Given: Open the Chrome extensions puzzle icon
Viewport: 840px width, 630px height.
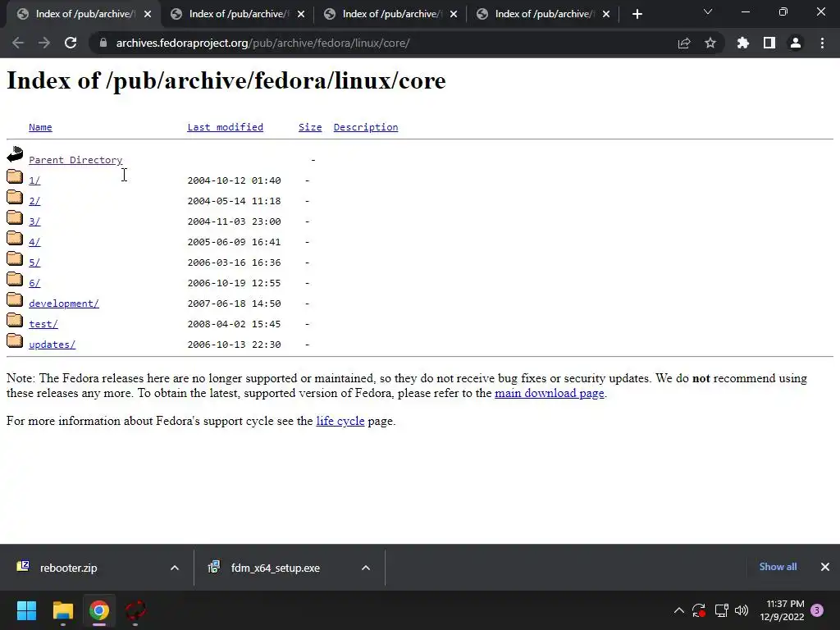Looking at the screenshot, I should [x=743, y=43].
